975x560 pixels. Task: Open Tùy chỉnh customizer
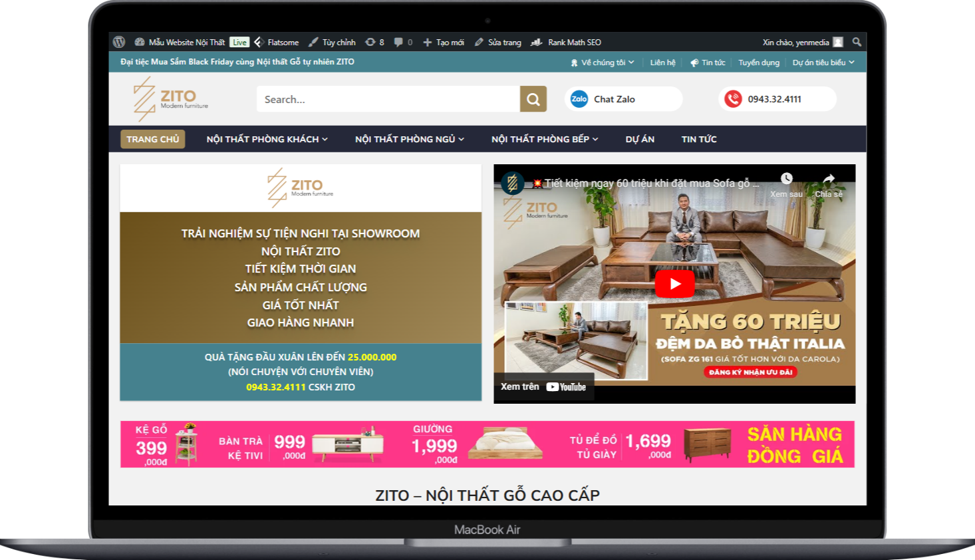[x=332, y=42]
